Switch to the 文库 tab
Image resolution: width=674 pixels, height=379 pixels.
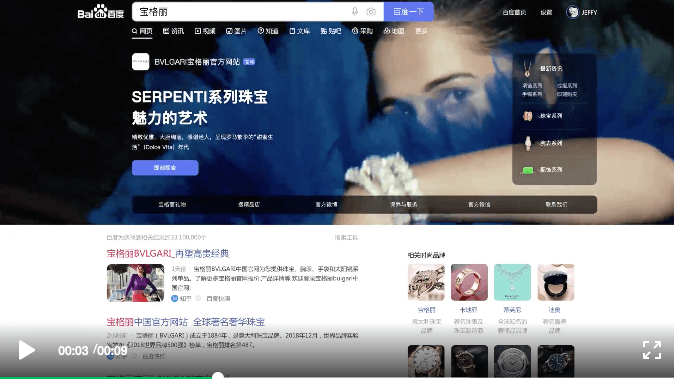(x=300, y=31)
